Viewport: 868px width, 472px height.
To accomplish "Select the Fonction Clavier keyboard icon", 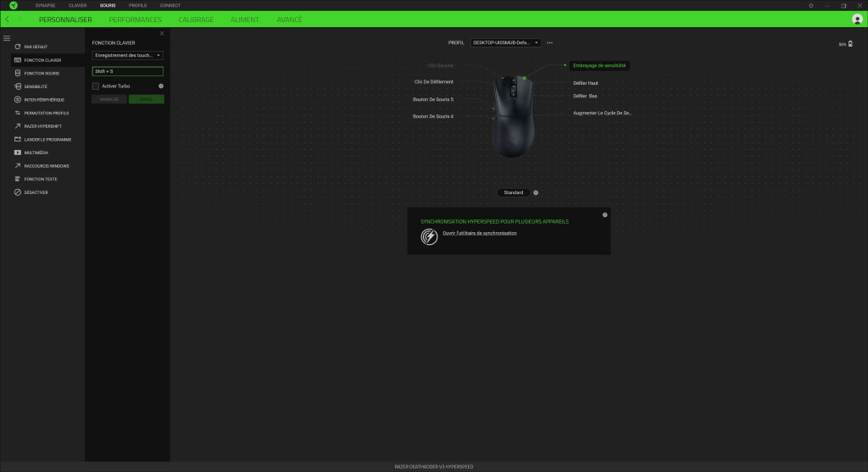I will click(18, 60).
